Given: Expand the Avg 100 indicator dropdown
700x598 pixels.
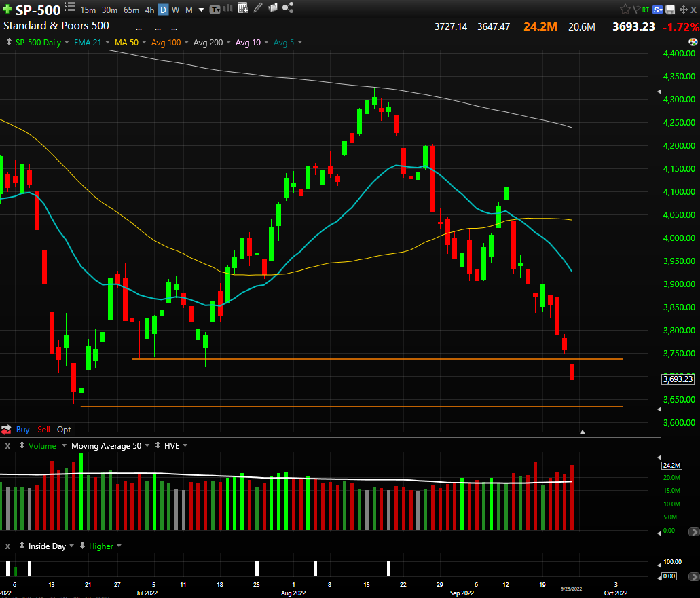Looking at the screenshot, I should pyautogui.click(x=186, y=42).
